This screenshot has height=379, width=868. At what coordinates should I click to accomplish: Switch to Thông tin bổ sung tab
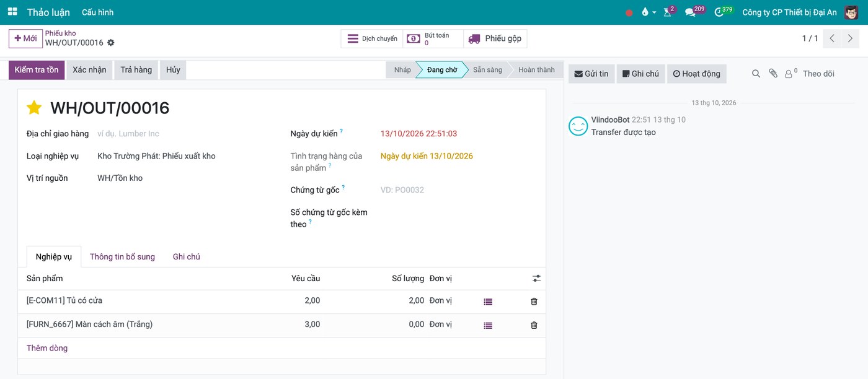click(122, 257)
